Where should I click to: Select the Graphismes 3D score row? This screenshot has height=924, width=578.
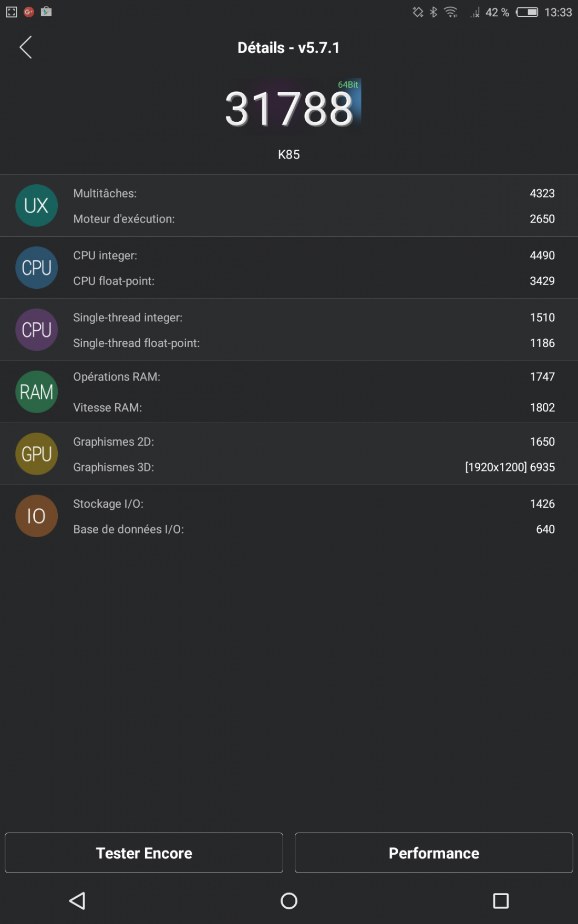pos(314,467)
